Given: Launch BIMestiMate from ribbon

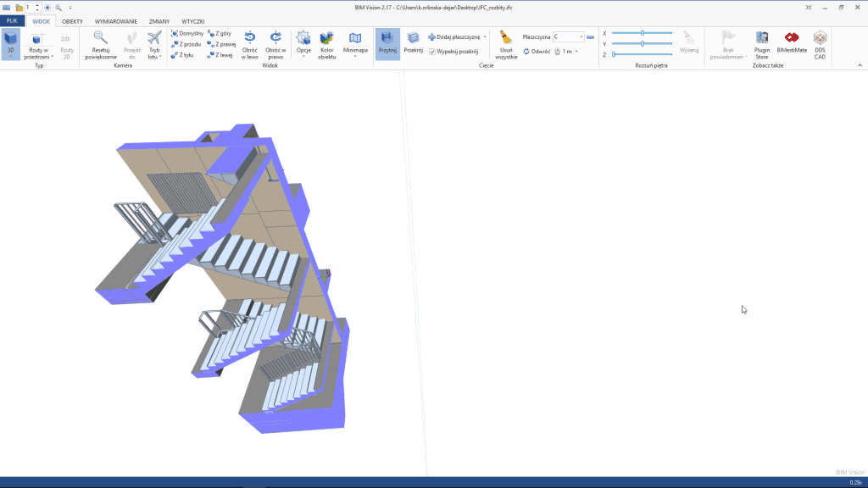Looking at the screenshot, I should [x=792, y=38].
